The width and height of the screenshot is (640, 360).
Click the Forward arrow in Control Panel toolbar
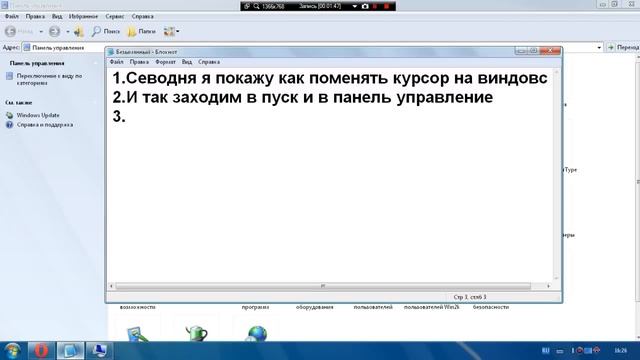pyautogui.click(x=54, y=31)
